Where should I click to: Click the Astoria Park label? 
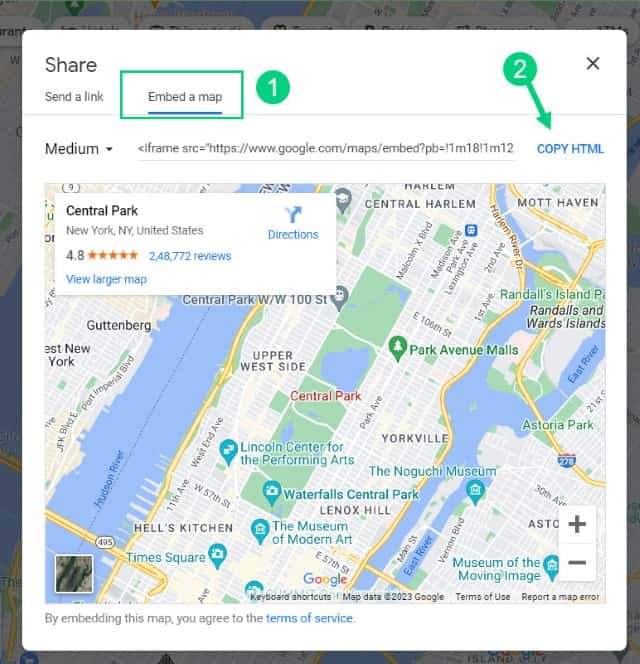point(557,425)
